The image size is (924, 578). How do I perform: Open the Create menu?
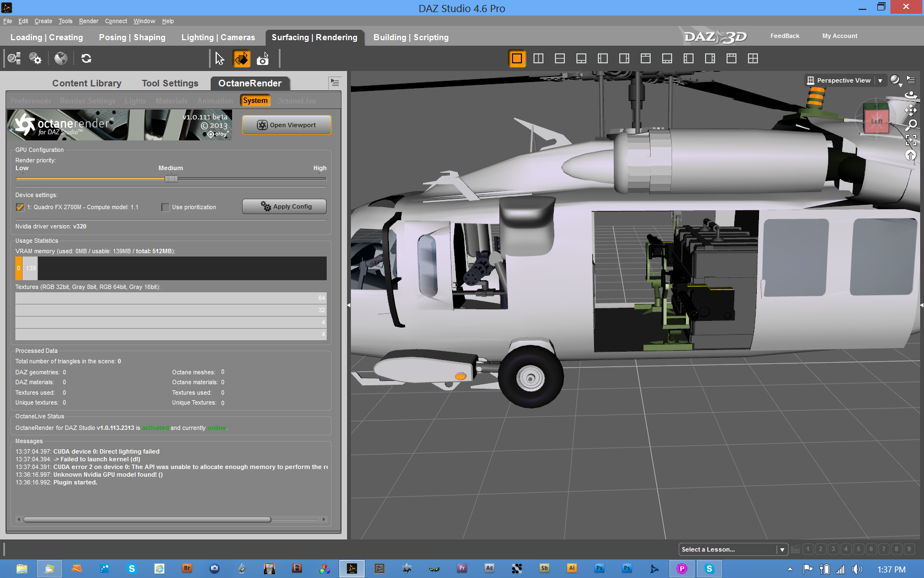(x=43, y=21)
